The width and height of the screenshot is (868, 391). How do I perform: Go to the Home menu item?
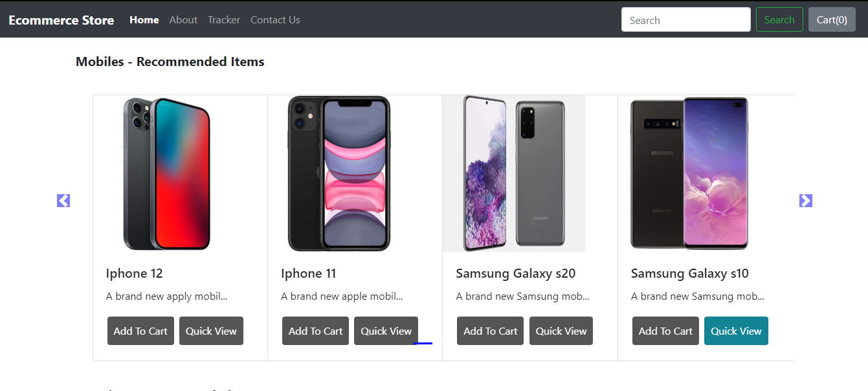[x=144, y=20]
